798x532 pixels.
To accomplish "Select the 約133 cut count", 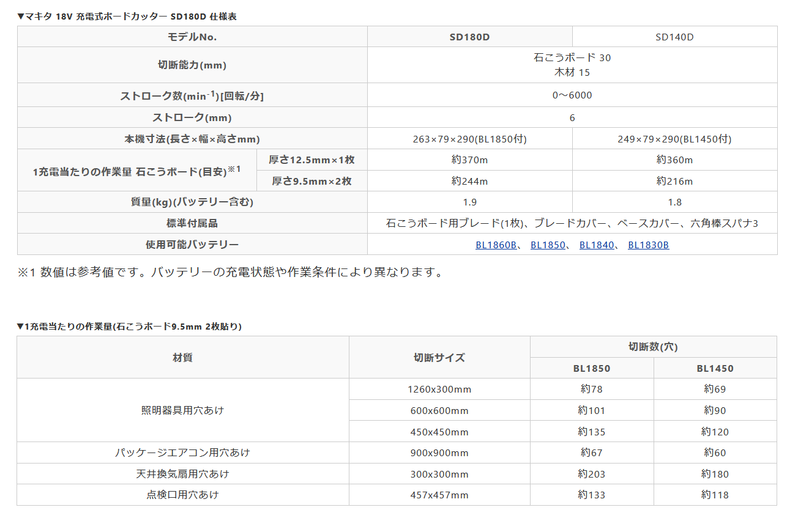I will click(592, 495).
